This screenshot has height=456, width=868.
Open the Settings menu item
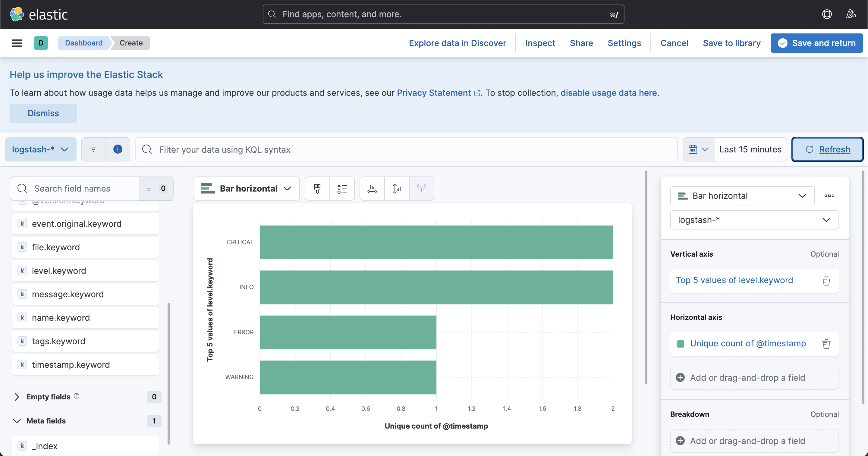pos(624,43)
